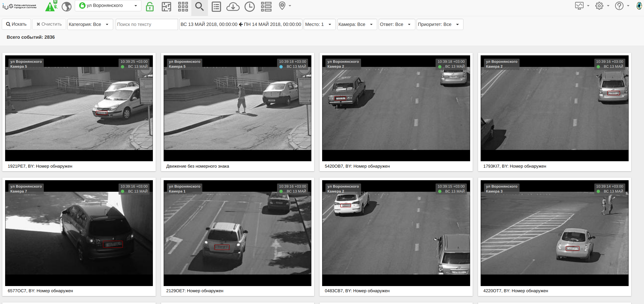Expand the arrow next to monitor icon
The image size is (644, 304).
[x=588, y=6]
